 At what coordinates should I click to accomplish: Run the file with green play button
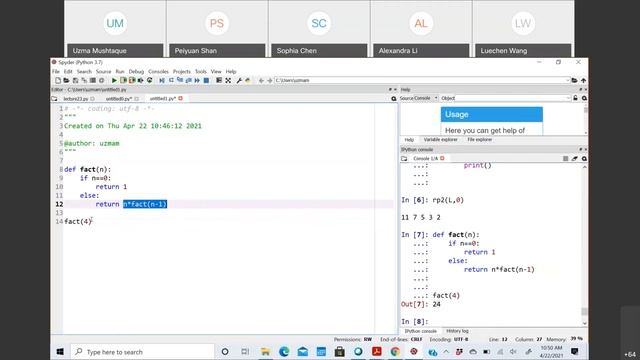(114, 80)
